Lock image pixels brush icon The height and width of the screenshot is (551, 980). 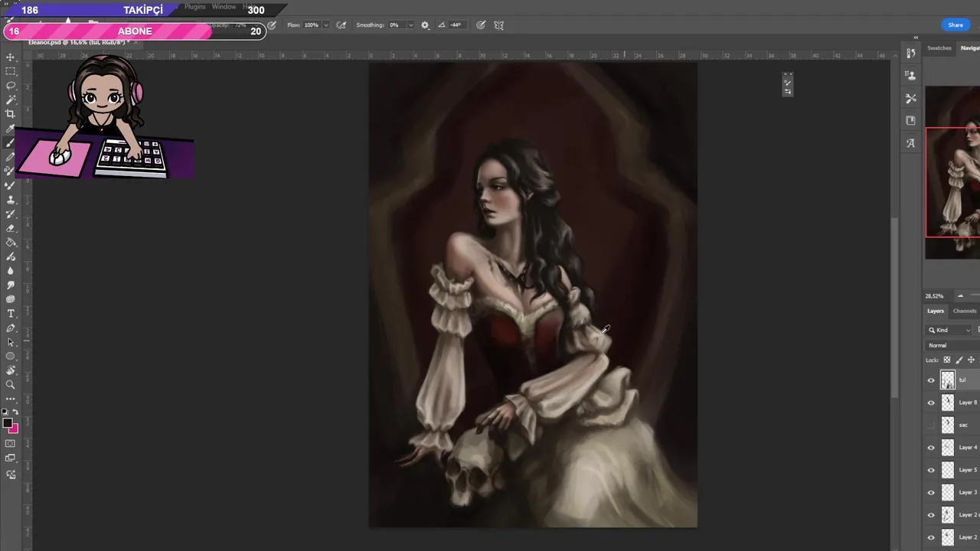959,360
